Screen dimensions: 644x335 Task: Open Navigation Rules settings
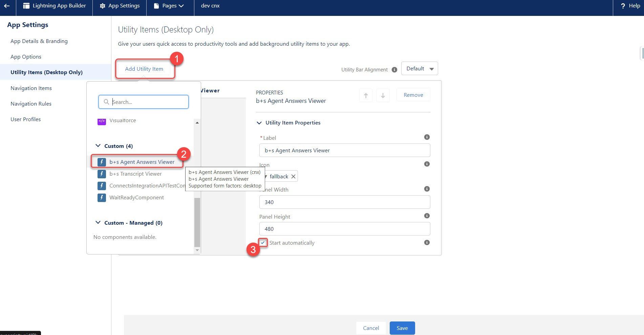click(31, 104)
